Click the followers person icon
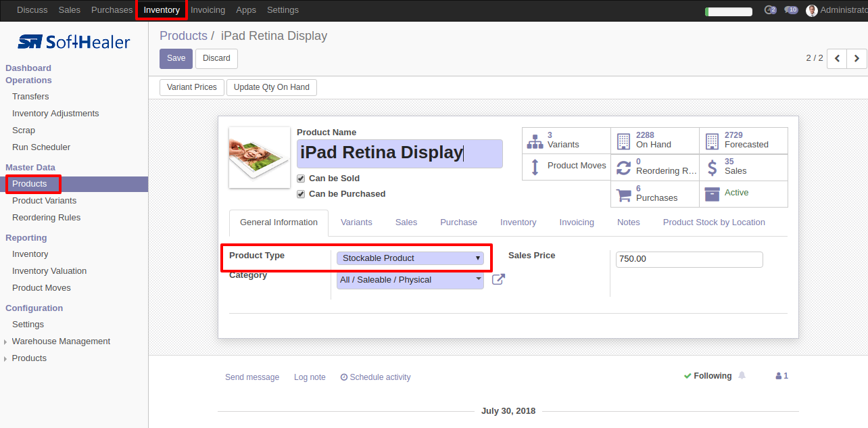The image size is (868, 428). pos(778,376)
